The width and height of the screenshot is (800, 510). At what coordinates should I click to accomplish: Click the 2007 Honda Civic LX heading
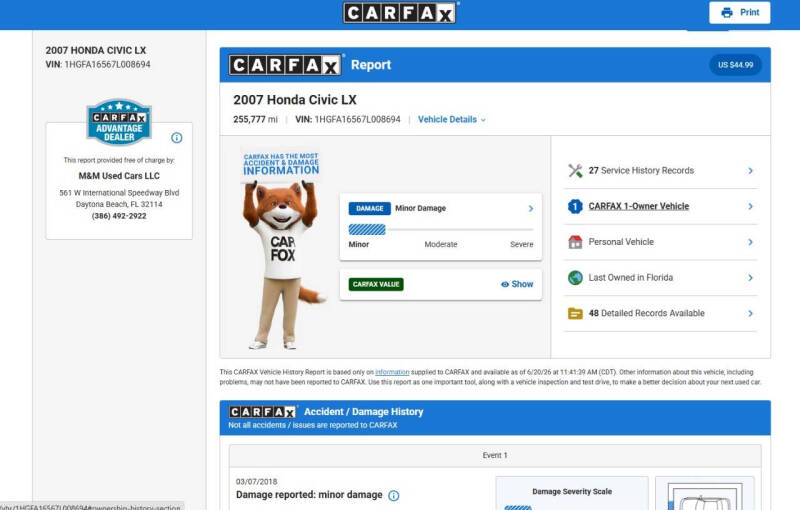click(295, 100)
